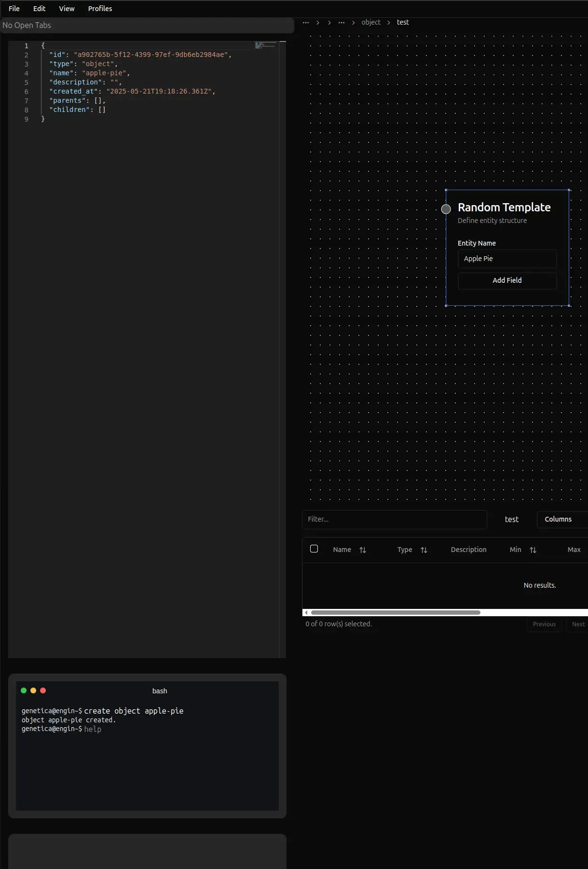Click the Name column header
Image resolution: width=588 pixels, height=869 pixels.
point(342,550)
